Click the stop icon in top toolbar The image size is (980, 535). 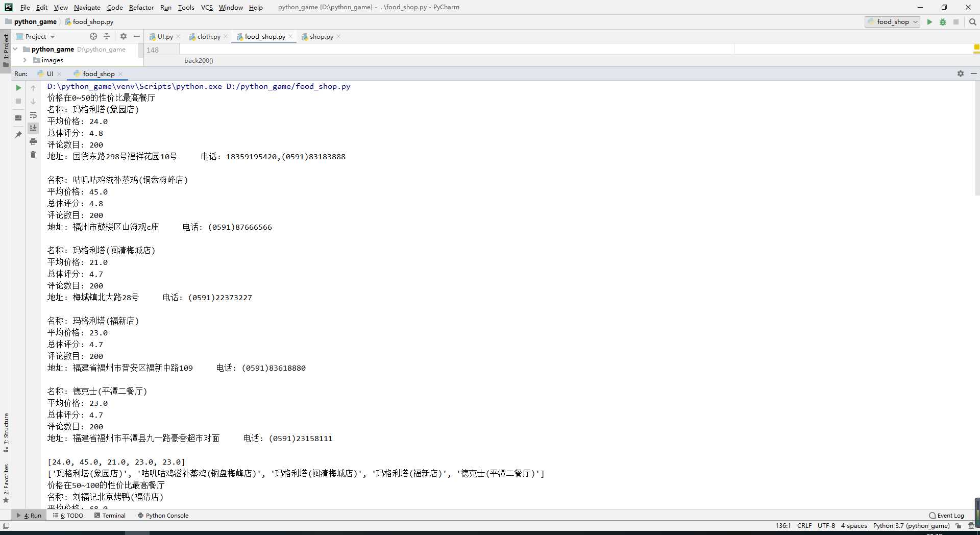coord(956,22)
